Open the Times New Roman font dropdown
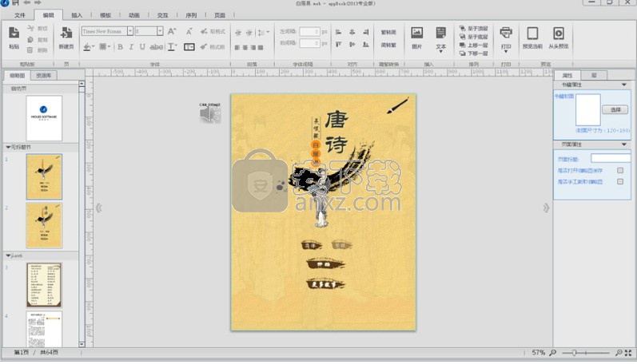This screenshot has width=637, height=364. pos(130,31)
